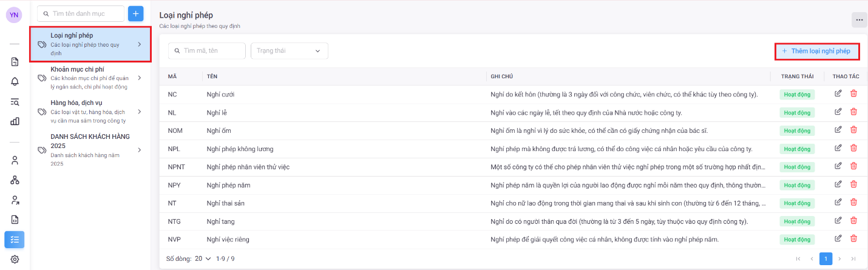Delete the Nghỉ lễ leave type
868x270 pixels.
coord(853,112)
